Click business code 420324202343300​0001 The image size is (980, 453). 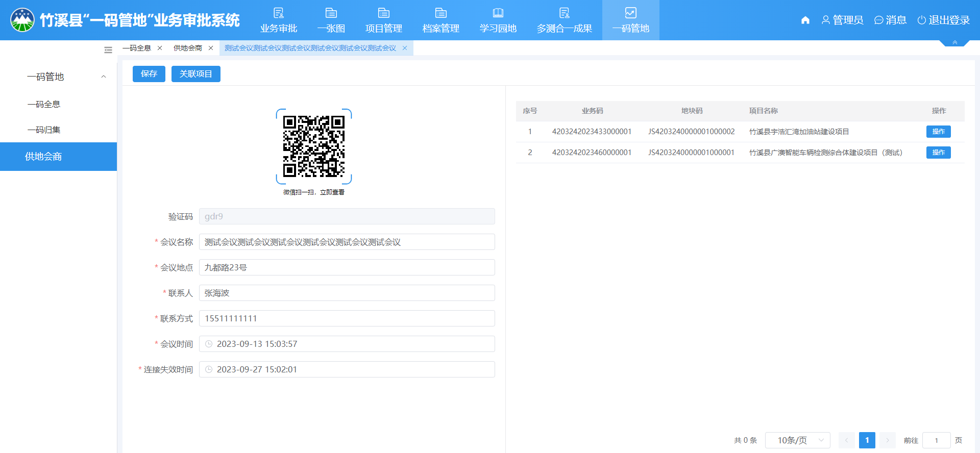(592, 132)
